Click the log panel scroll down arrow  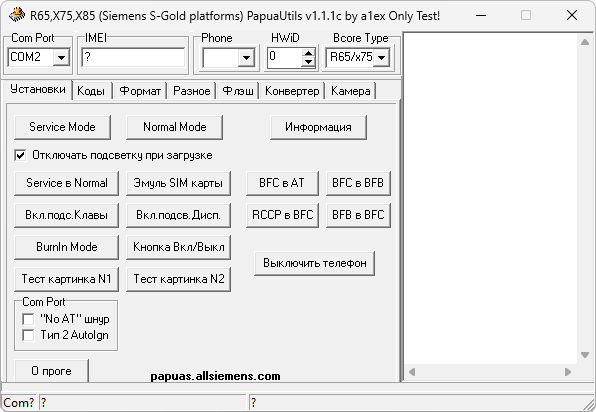click(585, 355)
